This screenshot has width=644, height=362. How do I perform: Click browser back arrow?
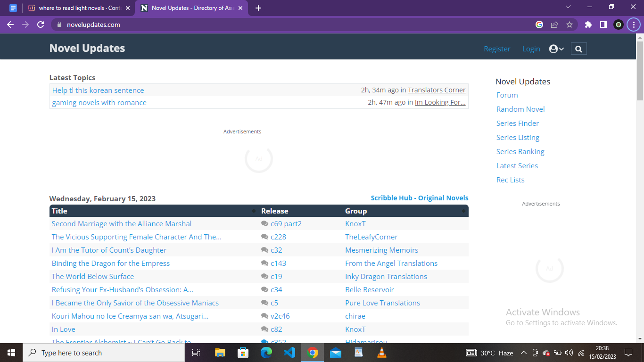pos(10,25)
